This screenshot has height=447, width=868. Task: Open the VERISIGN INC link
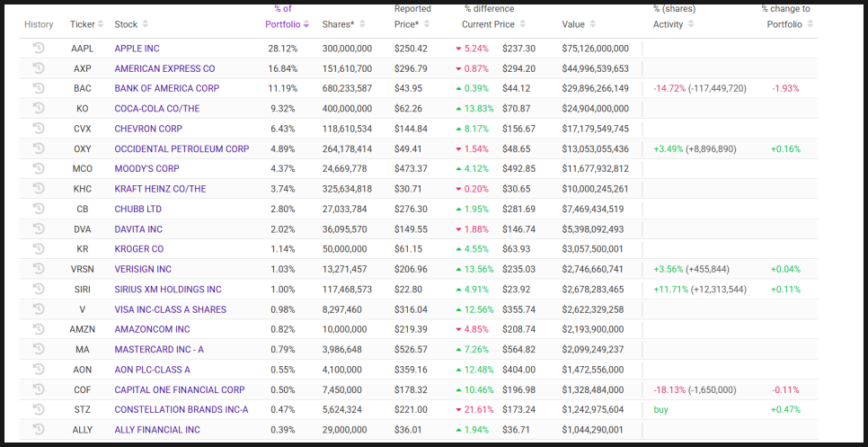pyautogui.click(x=143, y=269)
